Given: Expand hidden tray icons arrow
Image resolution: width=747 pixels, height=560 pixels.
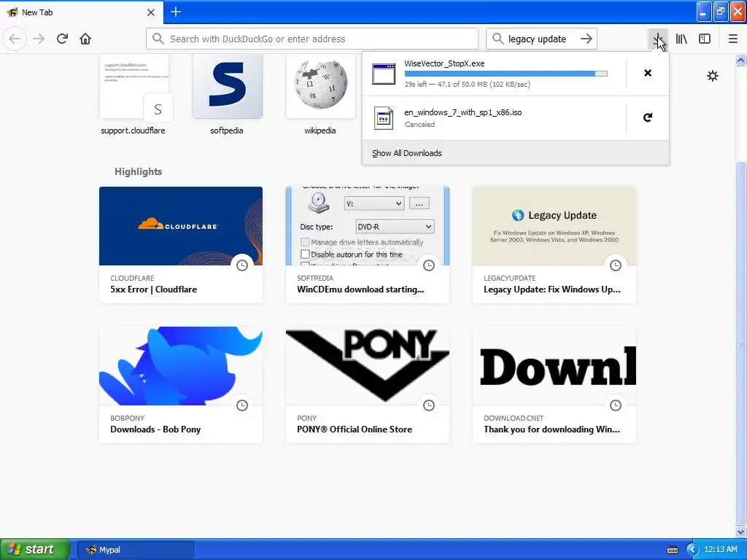Looking at the screenshot, I should coord(692,550).
